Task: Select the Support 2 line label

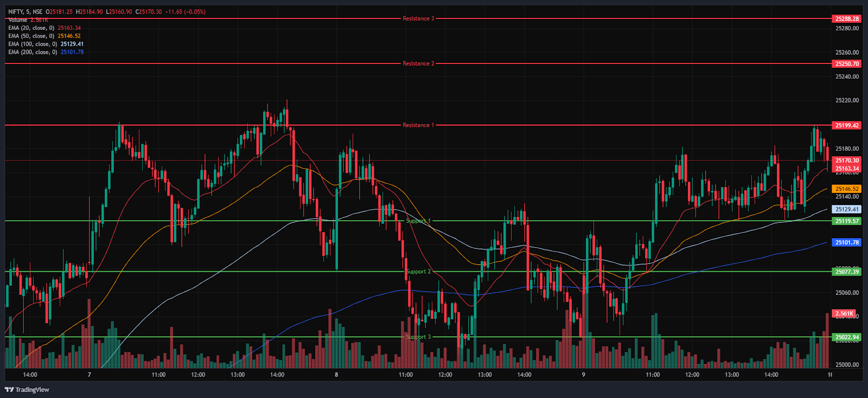Action: (418, 272)
